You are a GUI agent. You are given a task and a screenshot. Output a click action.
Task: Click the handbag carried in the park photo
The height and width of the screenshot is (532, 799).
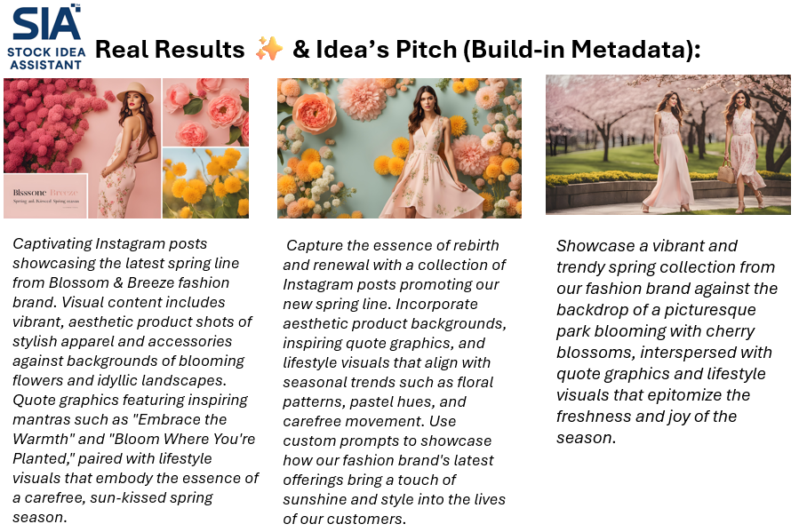(x=725, y=171)
